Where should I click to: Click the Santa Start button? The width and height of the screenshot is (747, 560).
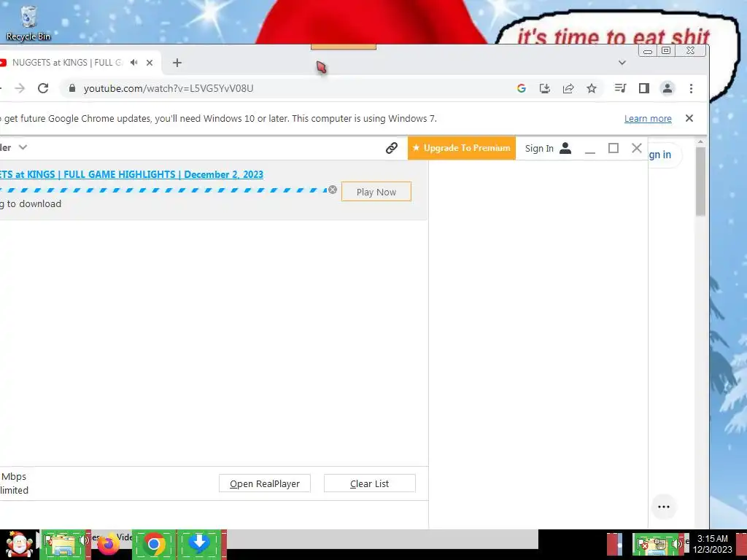click(19, 544)
